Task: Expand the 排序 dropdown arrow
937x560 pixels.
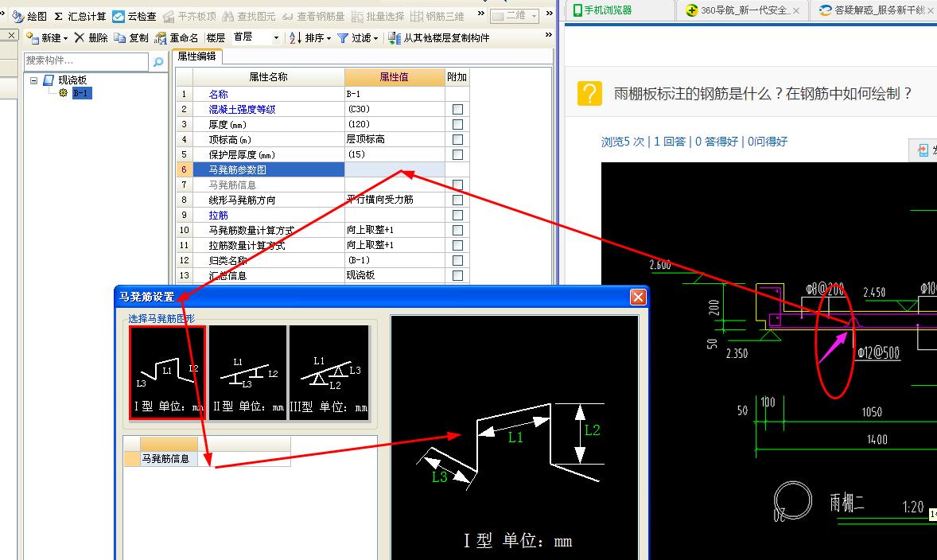Action: [x=329, y=38]
